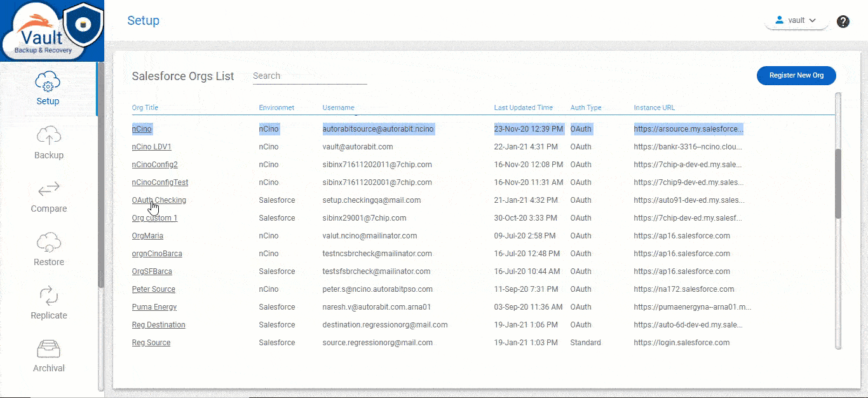Sort by the Auth Type column header
Image resolution: width=868 pixels, height=398 pixels.
coord(586,107)
